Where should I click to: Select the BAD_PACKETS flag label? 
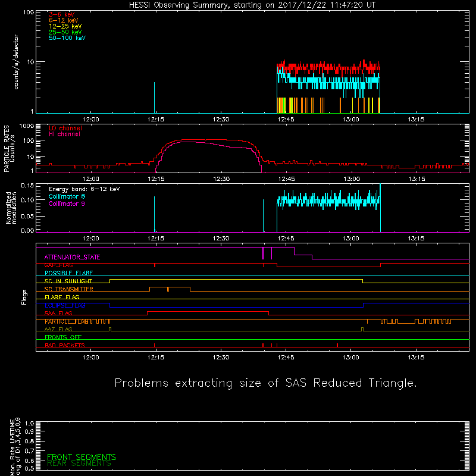pyautogui.click(x=65, y=345)
